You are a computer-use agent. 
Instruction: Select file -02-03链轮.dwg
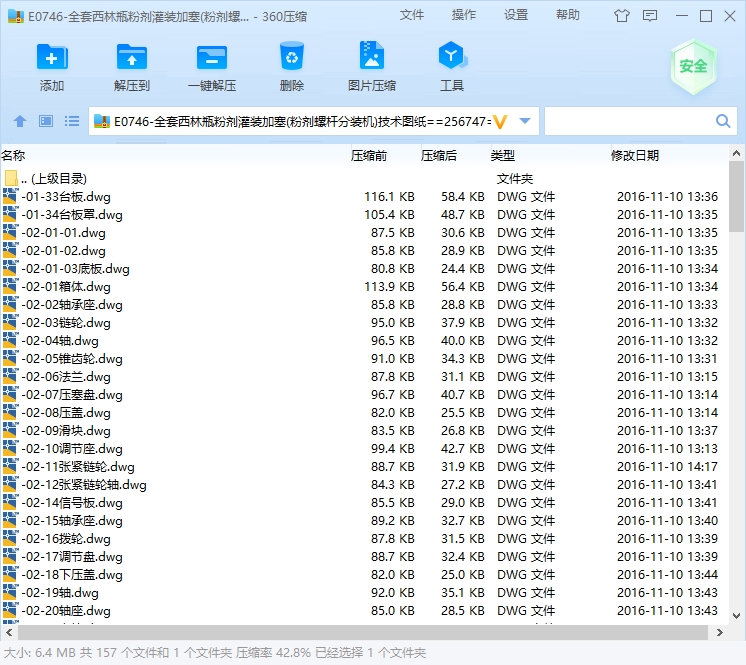[66, 323]
